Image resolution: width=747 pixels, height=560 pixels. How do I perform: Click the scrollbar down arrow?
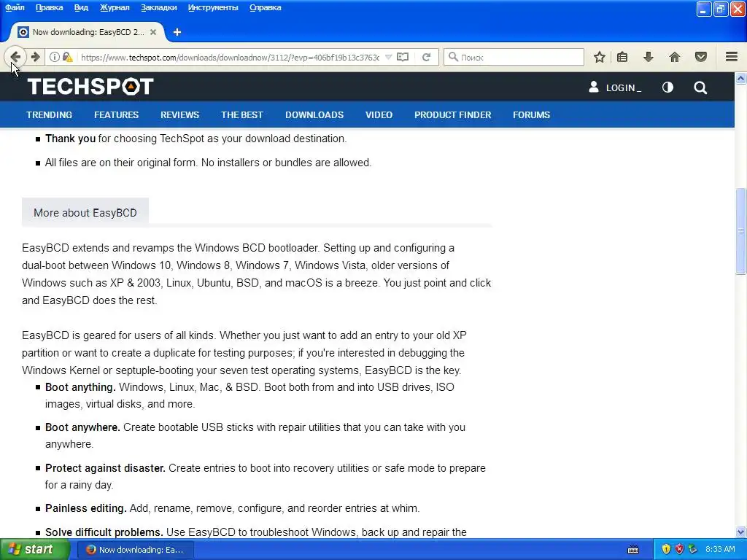740,532
